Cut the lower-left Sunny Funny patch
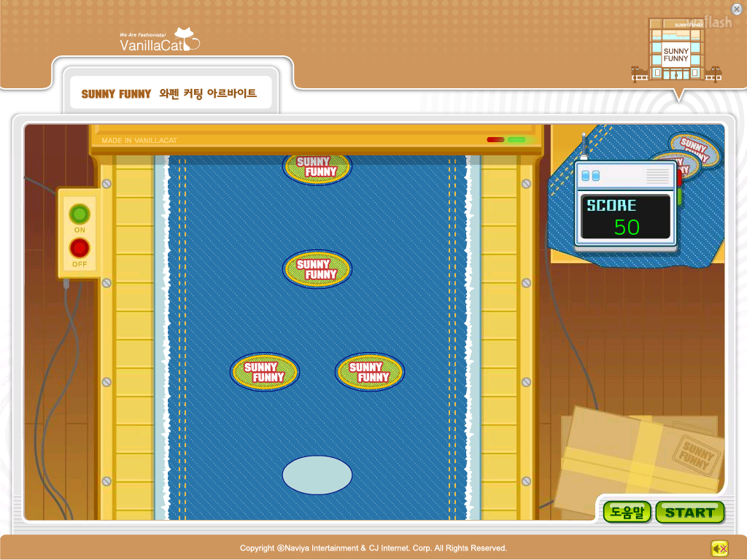 point(265,372)
